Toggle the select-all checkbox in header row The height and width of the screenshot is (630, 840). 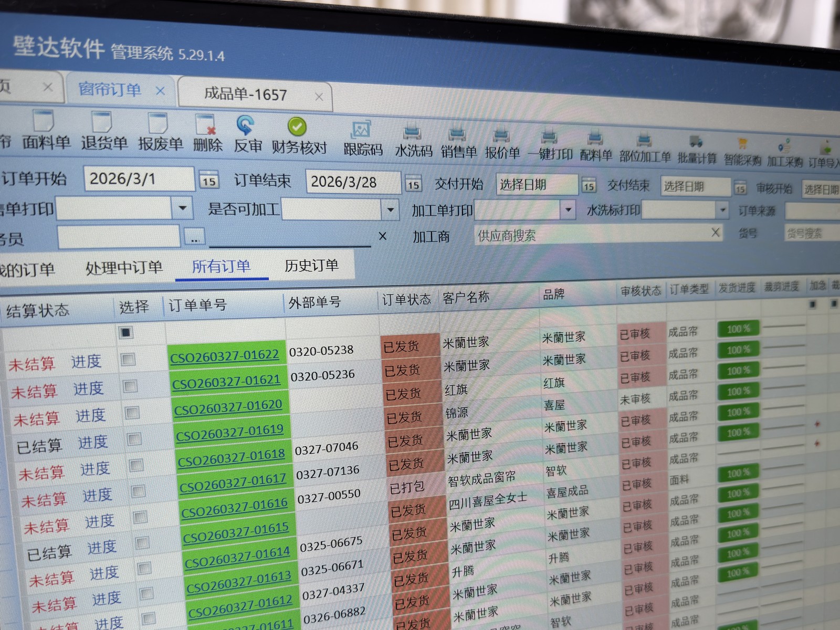125,332
